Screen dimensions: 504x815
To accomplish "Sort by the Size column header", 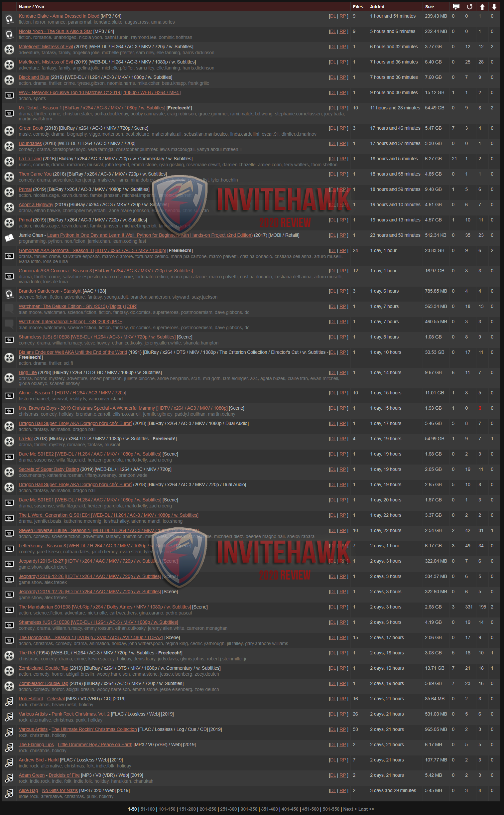I will coord(429,7).
